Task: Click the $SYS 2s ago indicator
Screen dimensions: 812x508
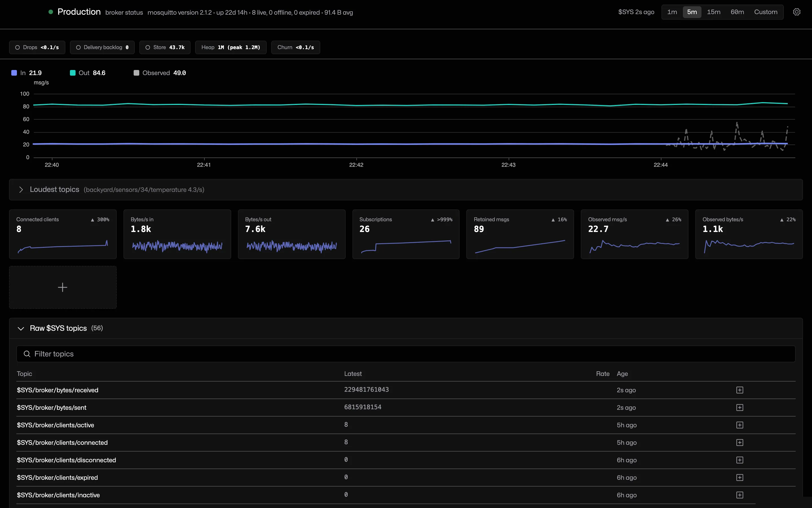Action: (636, 12)
